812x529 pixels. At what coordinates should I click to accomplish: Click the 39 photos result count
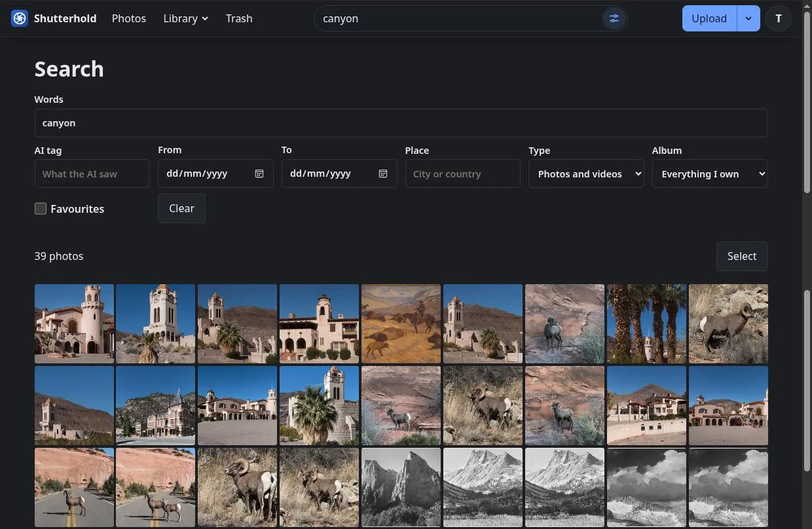coord(59,256)
